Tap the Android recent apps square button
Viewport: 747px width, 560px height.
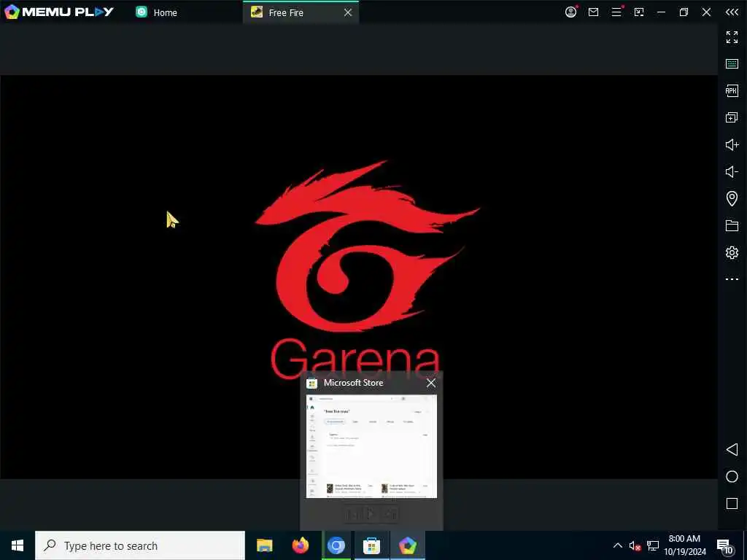732,503
